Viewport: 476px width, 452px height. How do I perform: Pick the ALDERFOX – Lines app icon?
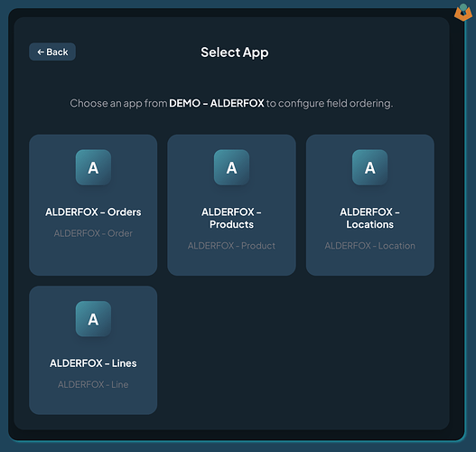pyautogui.click(x=93, y=318)
